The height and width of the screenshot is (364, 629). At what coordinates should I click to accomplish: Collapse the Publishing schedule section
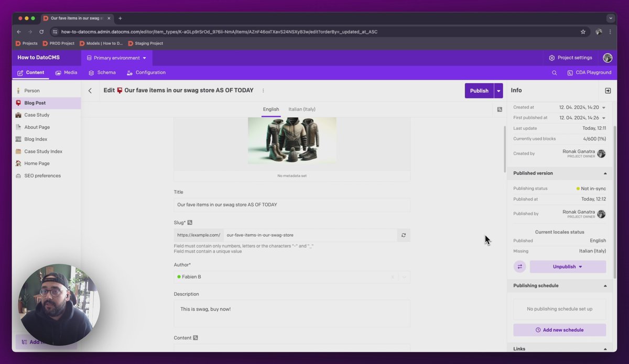coord(605,286)
